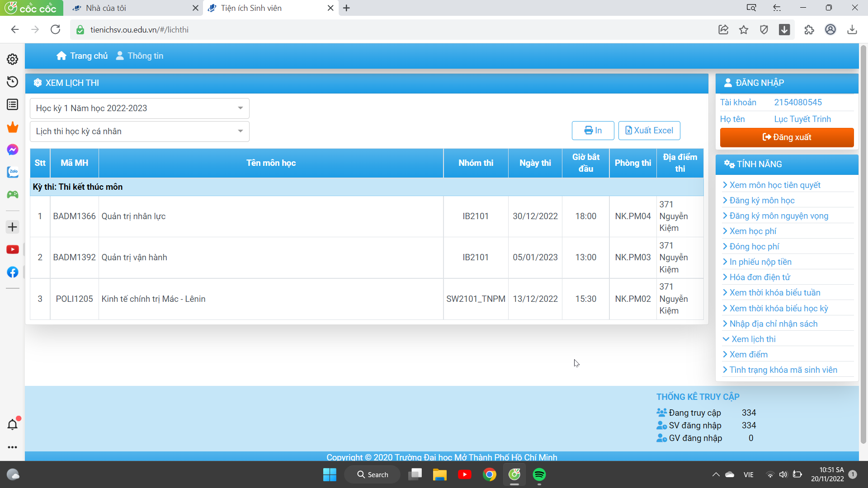Open the games controller sidebar icon
Image resolution: width=868 pixels, height=488 pixels.
(12, 195)
